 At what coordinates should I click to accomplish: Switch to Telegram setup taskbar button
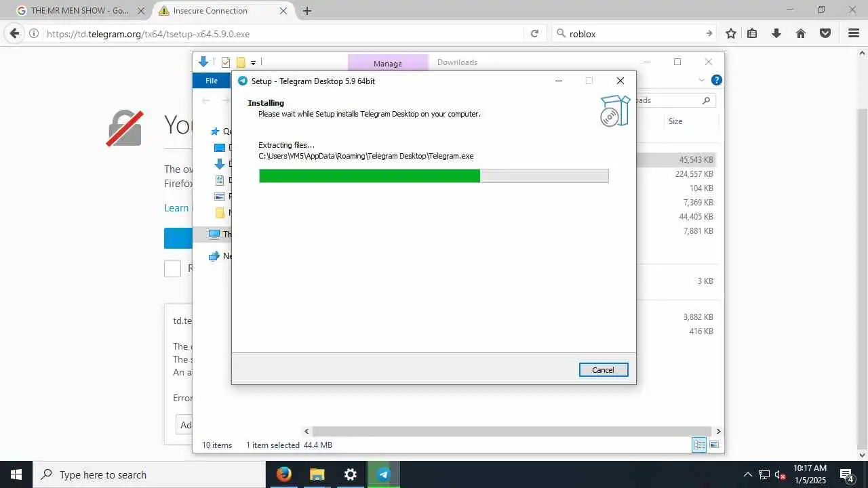click(383, 474)
